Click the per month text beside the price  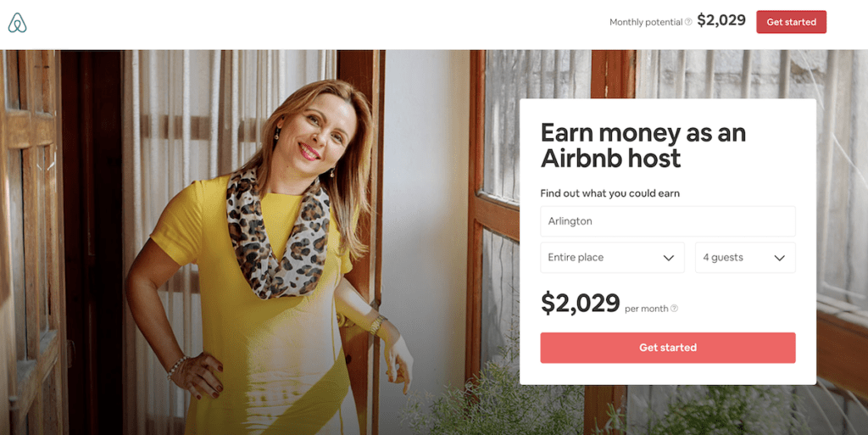point(646,309)
